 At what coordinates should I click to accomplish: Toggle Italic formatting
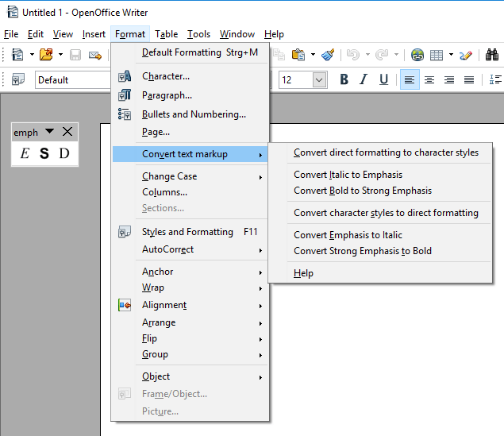click(x=364, y=79)
